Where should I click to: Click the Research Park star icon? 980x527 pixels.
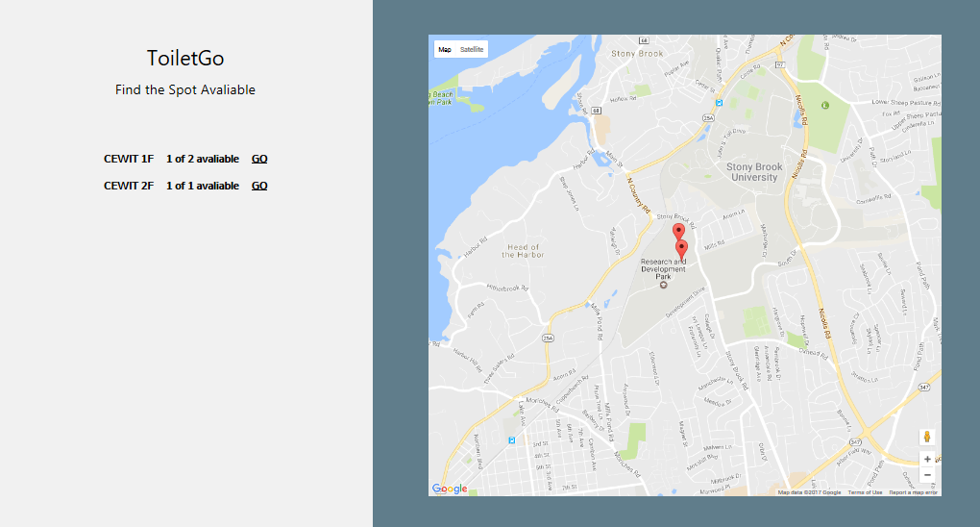[x=663, y=285]
